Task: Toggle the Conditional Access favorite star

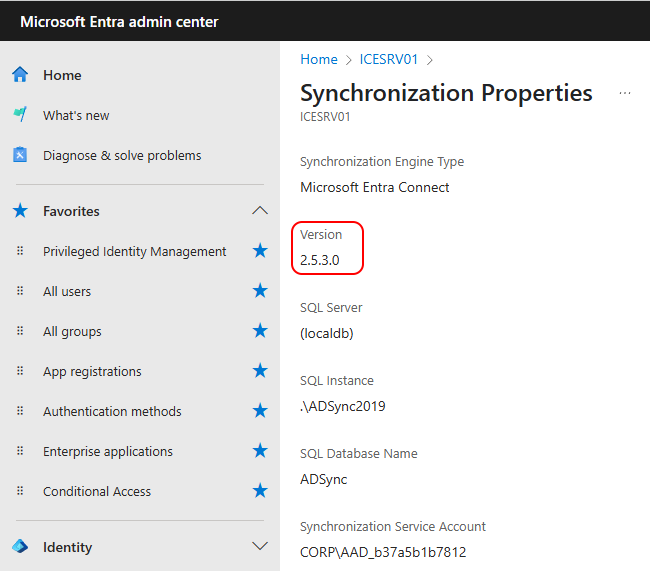Action: (x=260, y=491)
